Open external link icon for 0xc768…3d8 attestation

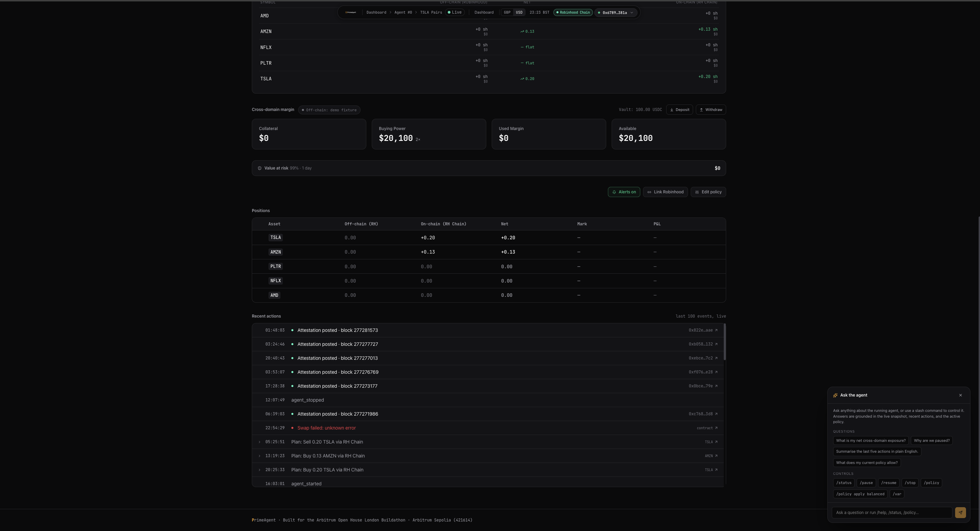click(716, 414)
